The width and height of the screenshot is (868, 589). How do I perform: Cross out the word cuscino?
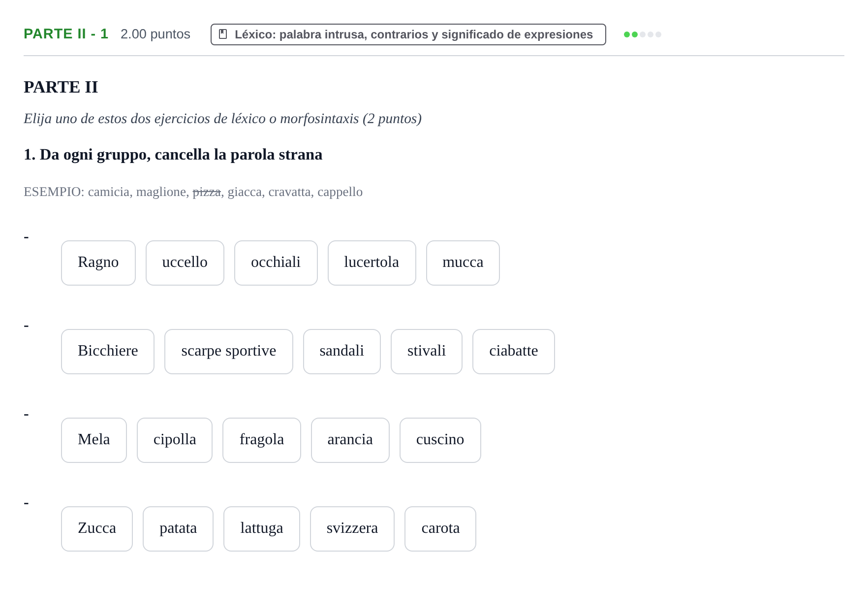[440, 440]
